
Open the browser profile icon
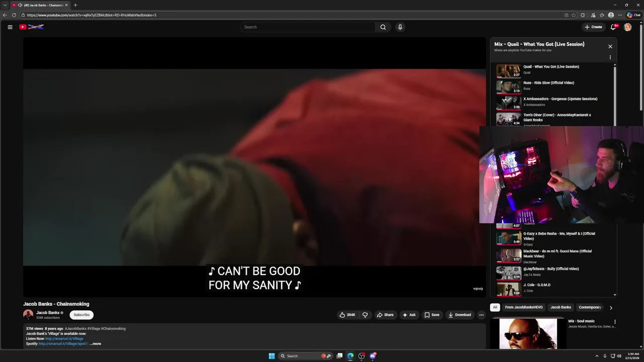(611, 15)
